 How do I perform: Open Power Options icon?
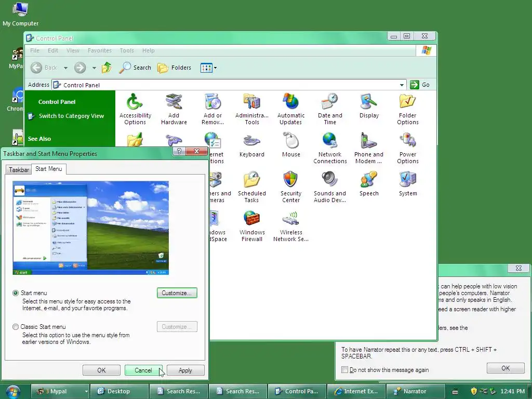(x=407, y=148)
